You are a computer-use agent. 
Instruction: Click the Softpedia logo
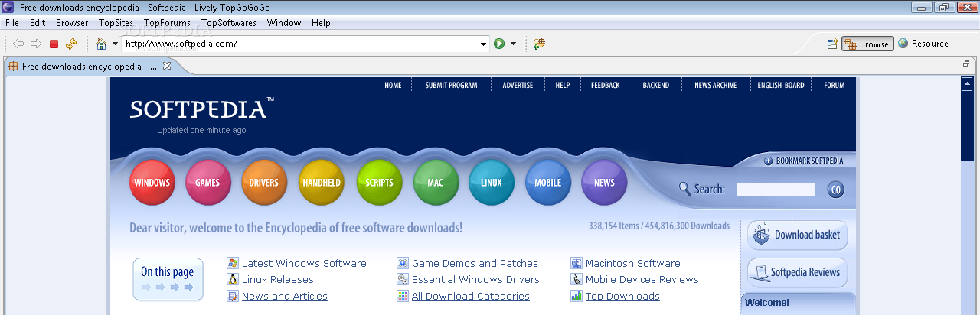(x=201, y=109)
